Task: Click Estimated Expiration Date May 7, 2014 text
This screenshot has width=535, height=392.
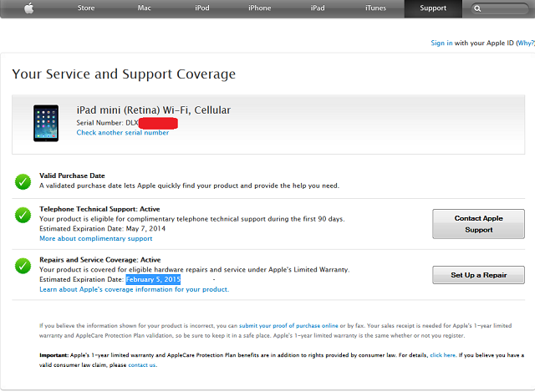Action: (102, 228)
